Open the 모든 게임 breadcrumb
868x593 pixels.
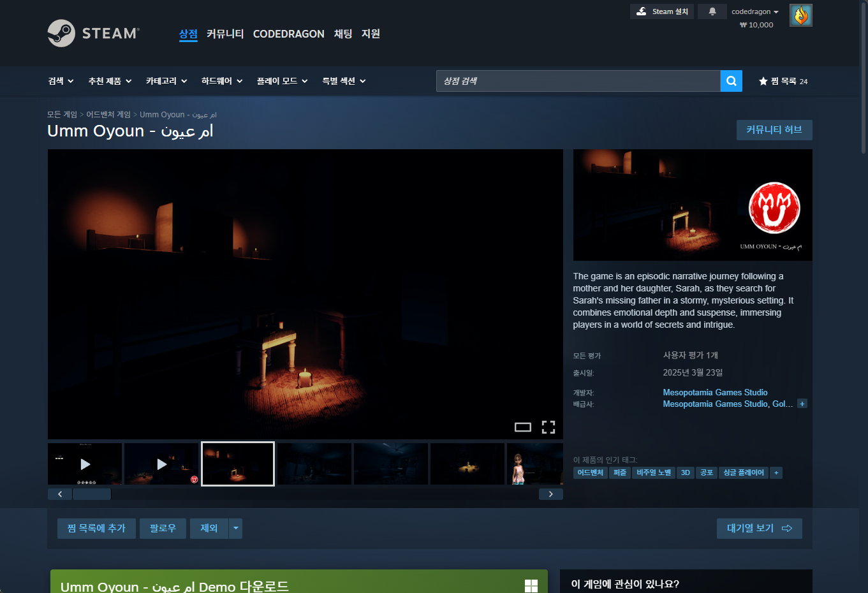pos(62,115)
